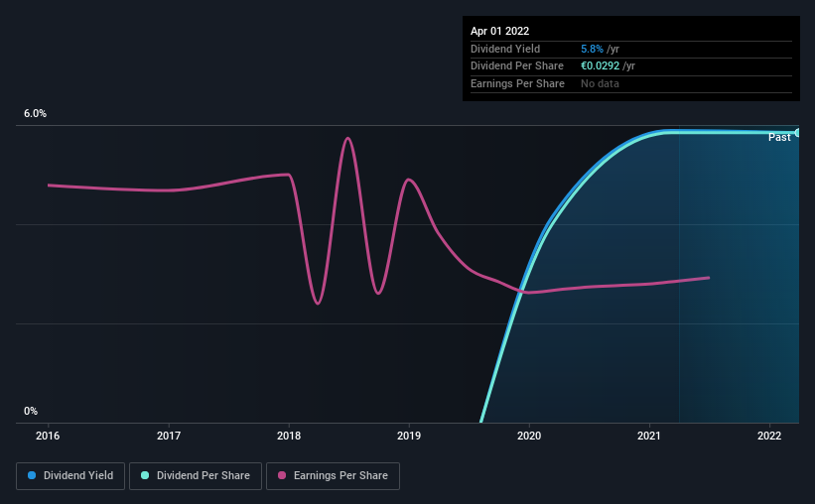Click the Past label on the chart
Screen dimensions: 815x504
[x=779, y=137]
